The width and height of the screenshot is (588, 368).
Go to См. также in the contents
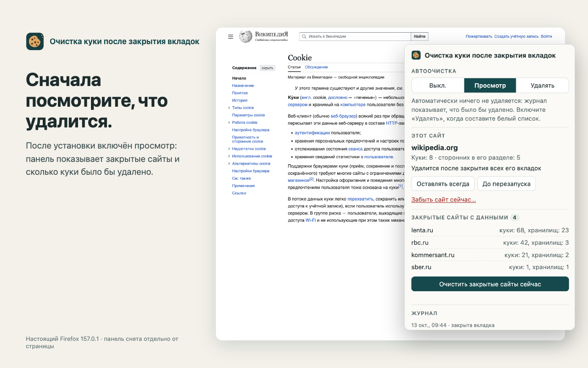(242, 178)
